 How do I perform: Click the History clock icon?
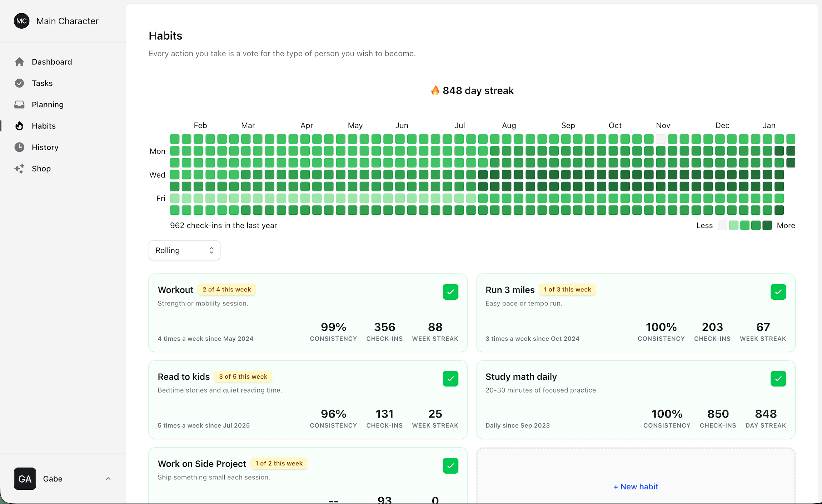pos(19,147)
